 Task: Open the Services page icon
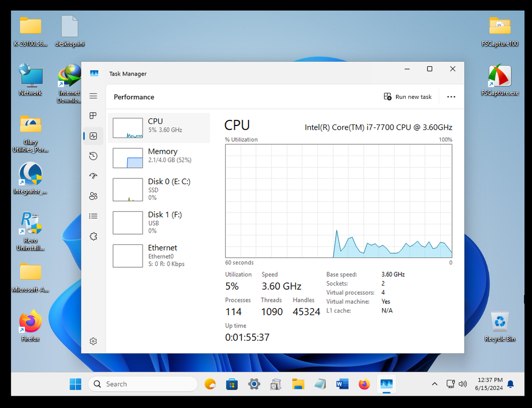click(93, 236)
